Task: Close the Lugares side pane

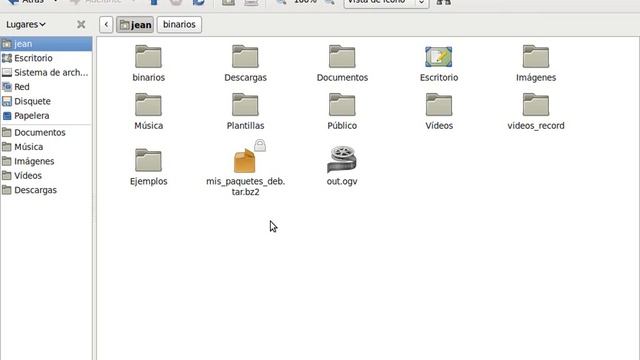Action: pos(81,24)
